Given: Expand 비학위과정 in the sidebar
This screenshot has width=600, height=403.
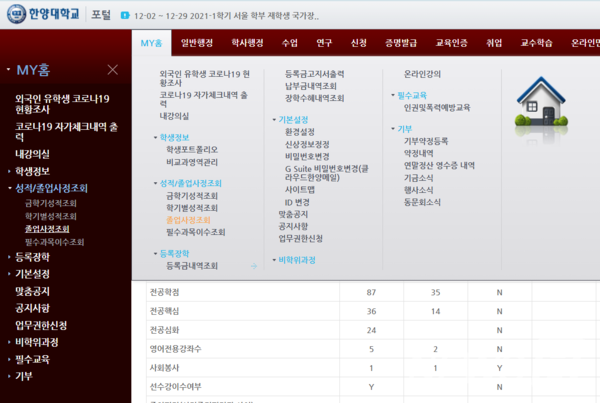Looking at the screenshot, I should pos(36,342).
